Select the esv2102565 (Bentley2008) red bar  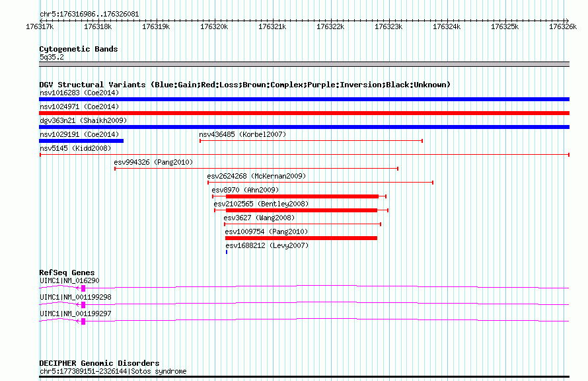pyautogui.click(x=301, y=210)
